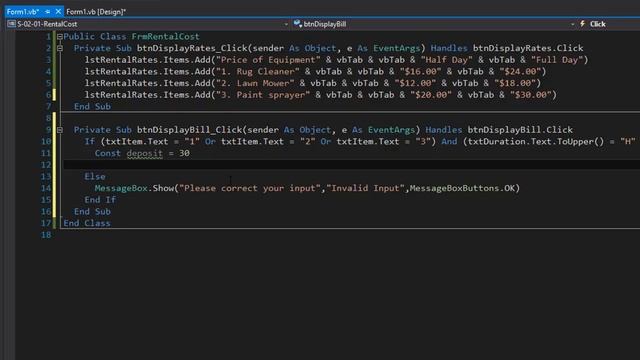Screen dimensions: 640x360
Task: Click the And keyword on line 10
Action: coord(449,142)
